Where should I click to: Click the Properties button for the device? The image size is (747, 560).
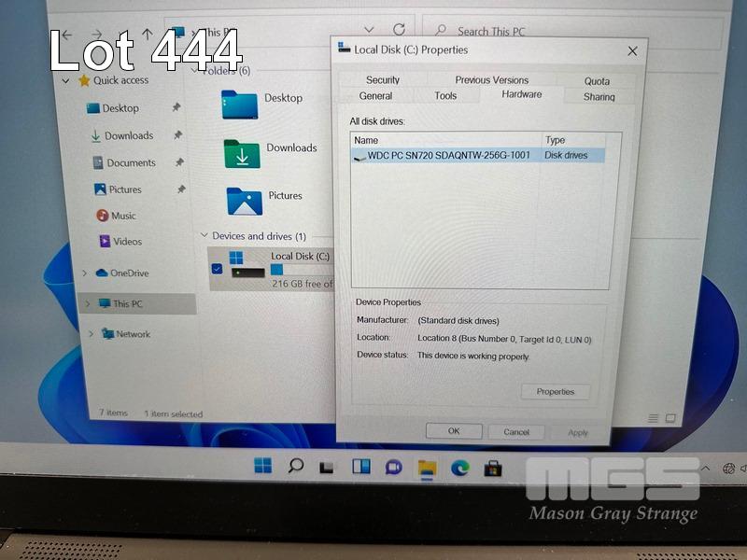coord(555,392)
